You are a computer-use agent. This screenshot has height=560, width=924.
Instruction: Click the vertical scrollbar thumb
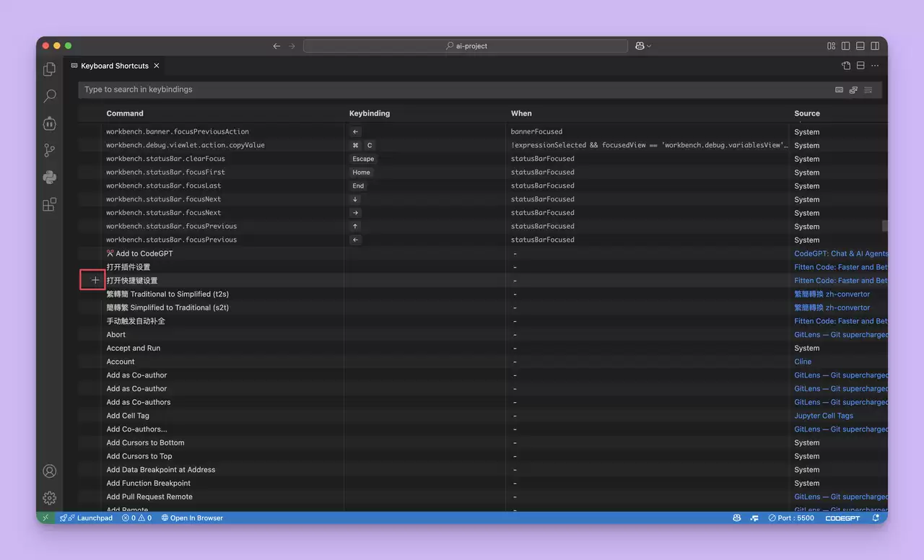click(x=885, y=226)
